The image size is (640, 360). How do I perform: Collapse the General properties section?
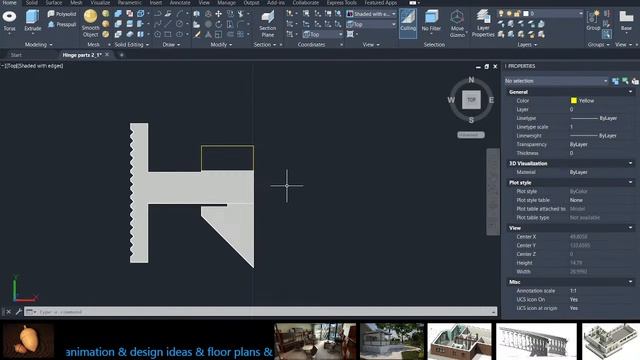(631, 92)
